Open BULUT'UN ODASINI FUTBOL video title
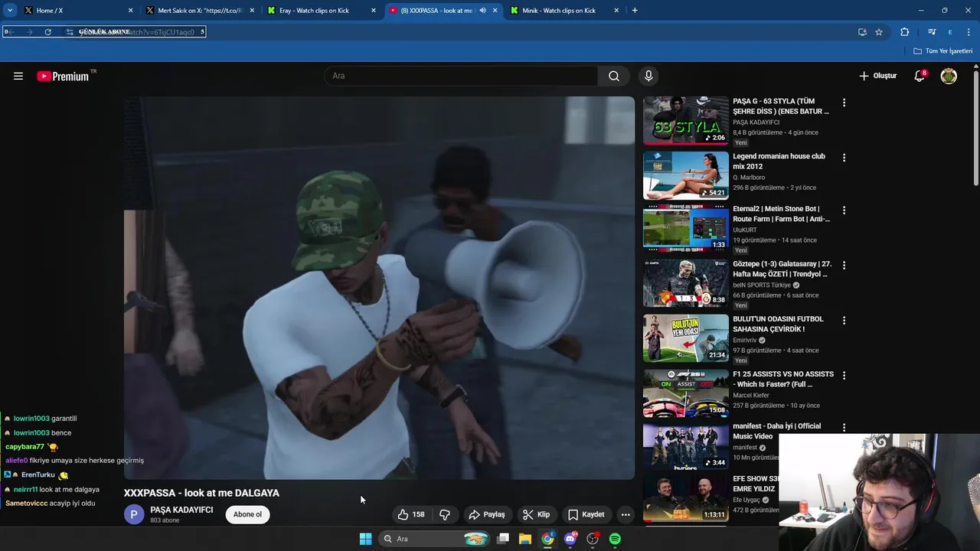Screen dimensions: 980x551 pos(778,324)
